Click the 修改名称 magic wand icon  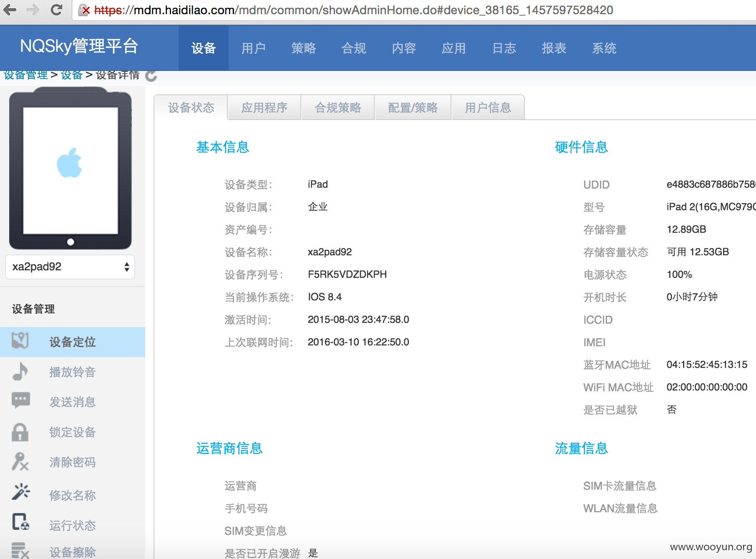click(x=21, y=492)
